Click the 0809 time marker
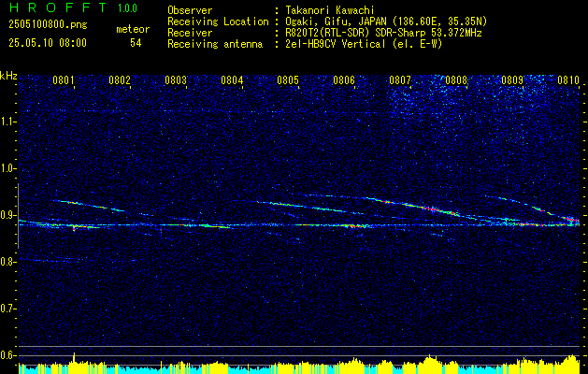 point(512,80)
